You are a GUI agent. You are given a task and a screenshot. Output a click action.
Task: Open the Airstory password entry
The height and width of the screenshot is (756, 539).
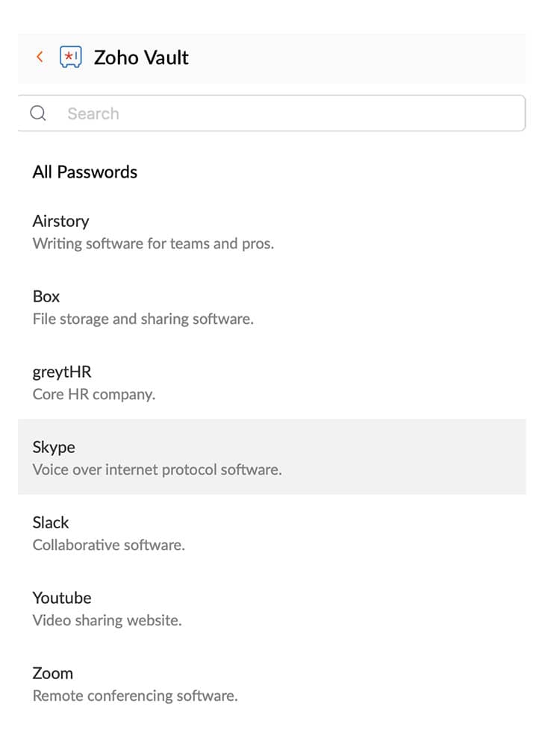tap(60, 221)
